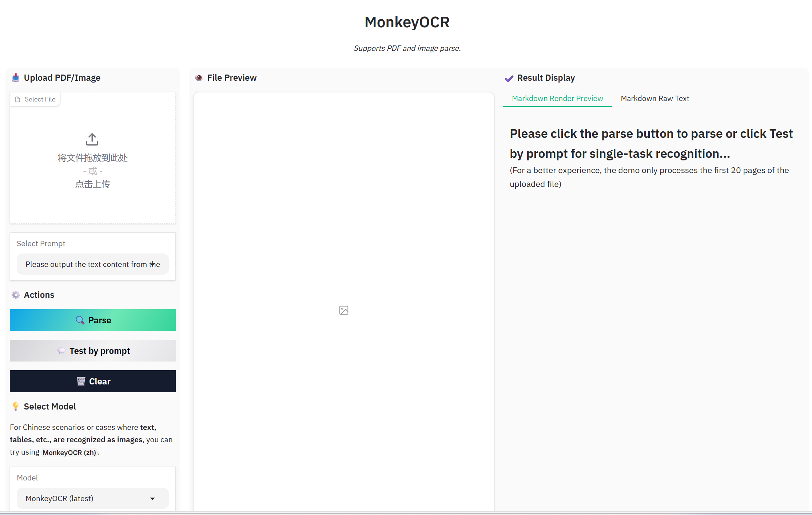Screen dimensions: 812x515
Task: Click the eye icon next to File Preview heading
Action: tap(199, 78)
